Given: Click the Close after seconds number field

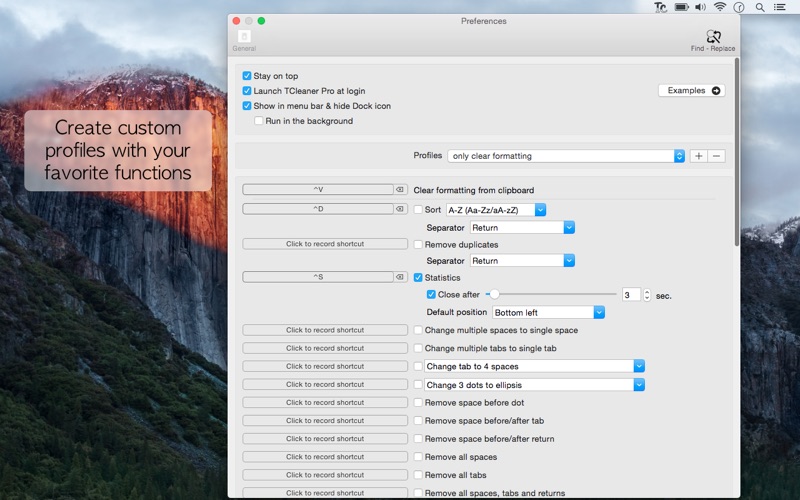Looking at the screenshot, I should click(630, 295).
